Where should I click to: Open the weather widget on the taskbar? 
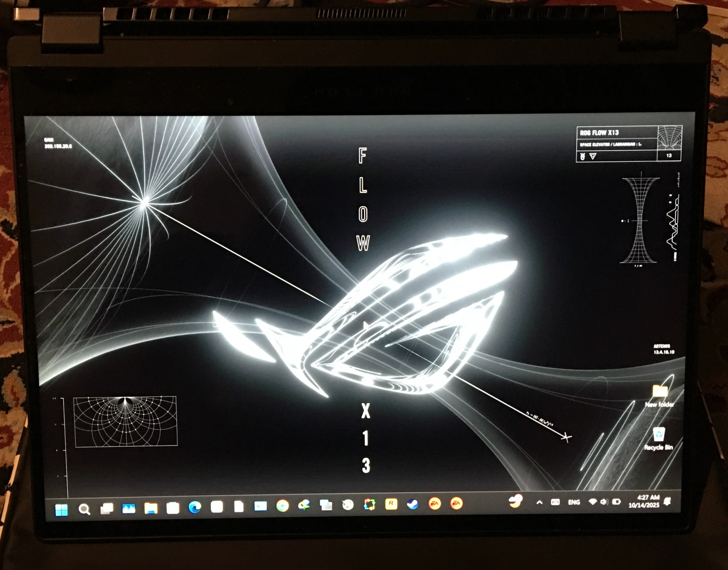pos(516,501)
